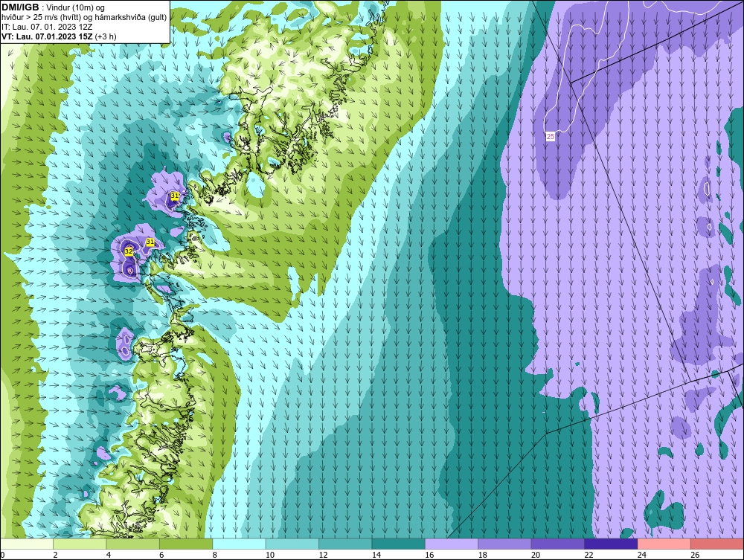Click the yellow 31 label beside the 32
The image size is (744, 560).
pyautogui.click(x=150, y=242)
